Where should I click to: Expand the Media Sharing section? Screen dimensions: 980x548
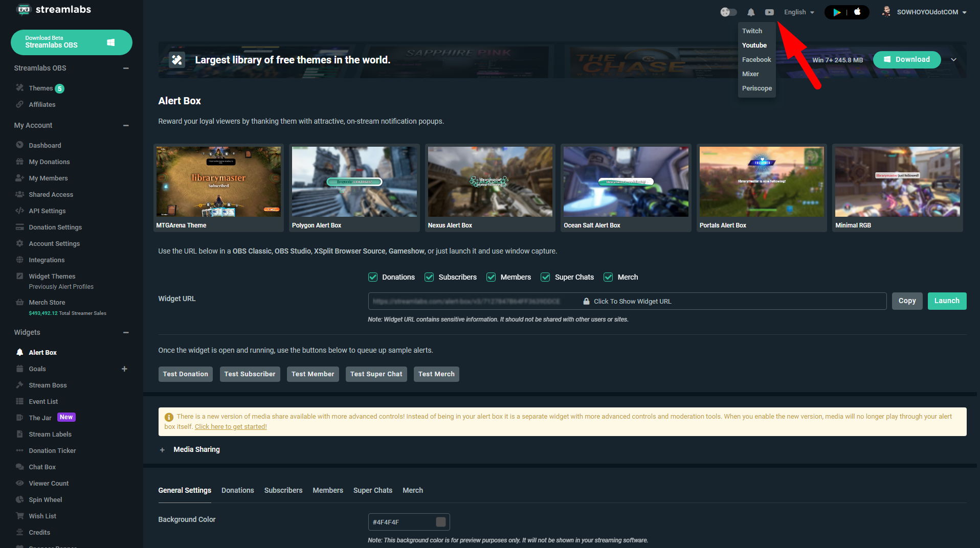pyautogui.click(x=162, y=450)
